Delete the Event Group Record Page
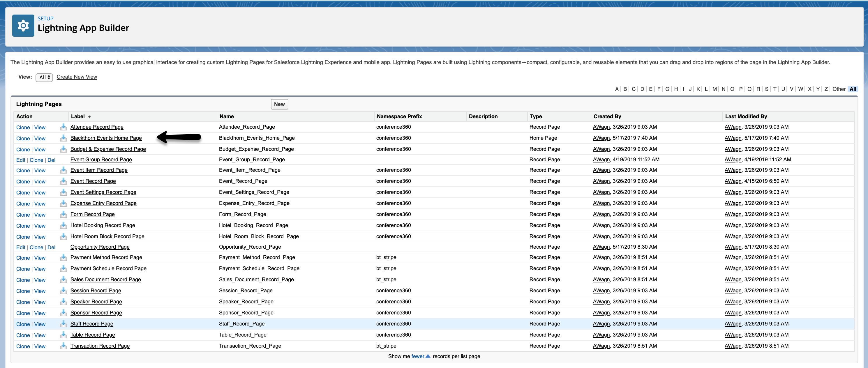This screenshot has width=868, height=368. click(51, 160)
